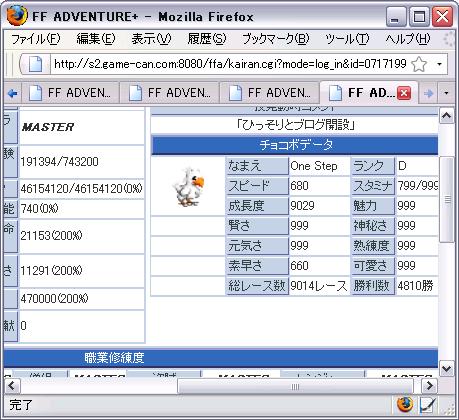Click the 勝利数 value 4810勝
This screenshot has height=420, width=459.
pos(415,286)
